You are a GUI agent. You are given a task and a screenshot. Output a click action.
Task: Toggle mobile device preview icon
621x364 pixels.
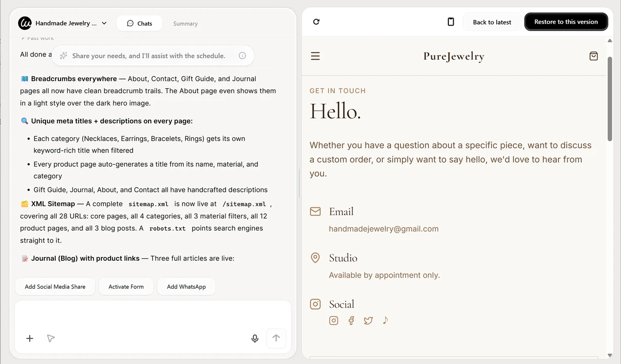(451, 22)
